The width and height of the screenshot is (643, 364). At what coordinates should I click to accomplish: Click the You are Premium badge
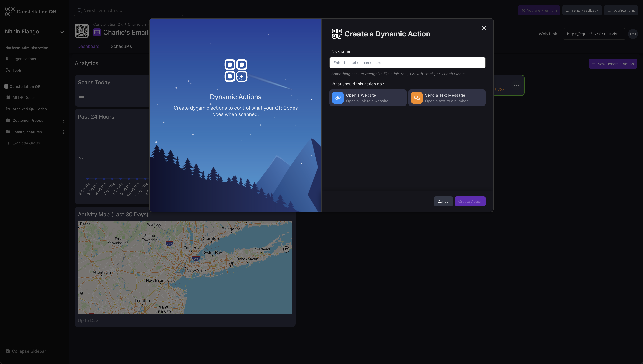click(x=539, y=10)
